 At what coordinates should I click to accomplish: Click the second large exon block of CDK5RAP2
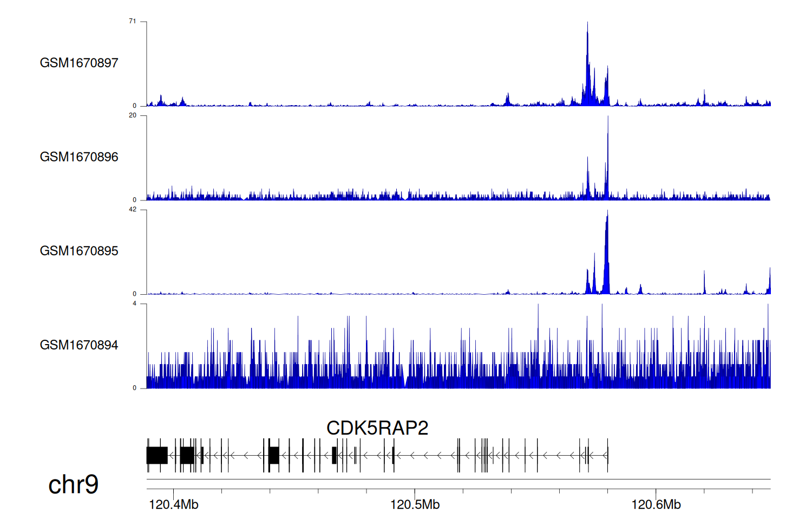click(187, 455)
